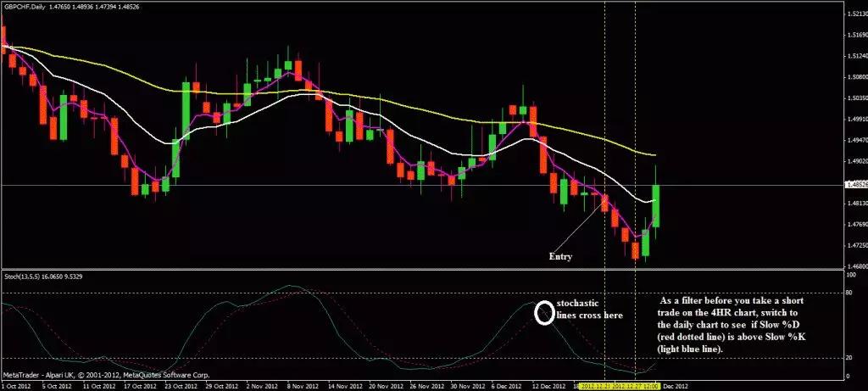Click the 'Entry' text label on chart

563,254
